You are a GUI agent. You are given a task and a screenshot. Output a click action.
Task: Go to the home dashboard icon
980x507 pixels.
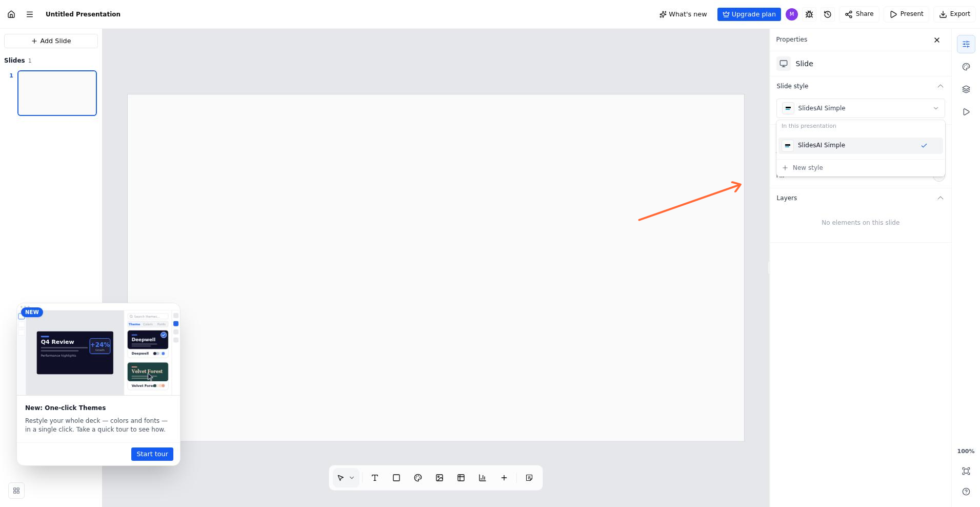click(11, 14)
